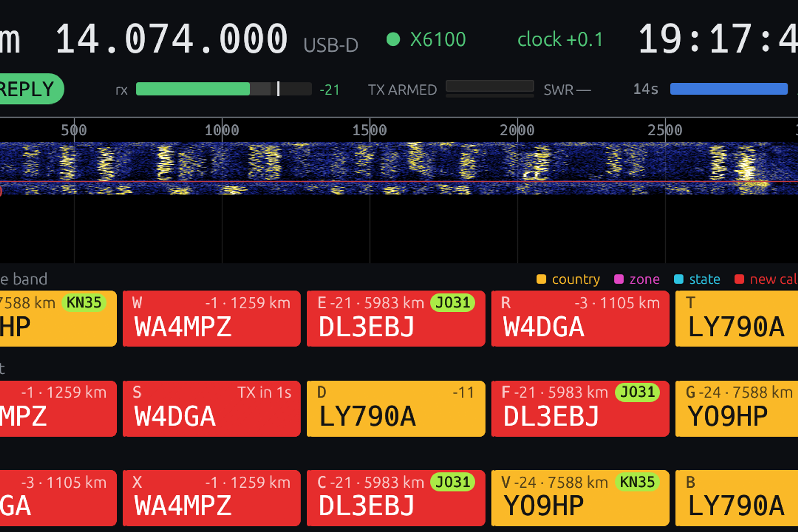Click the KN35 grid badge on V YO9HP

pyautogui.click(x=637, y=482)
